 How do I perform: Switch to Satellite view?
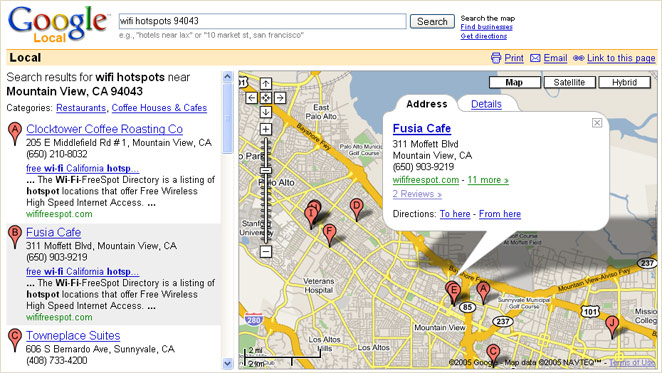(x=569, y=82)
